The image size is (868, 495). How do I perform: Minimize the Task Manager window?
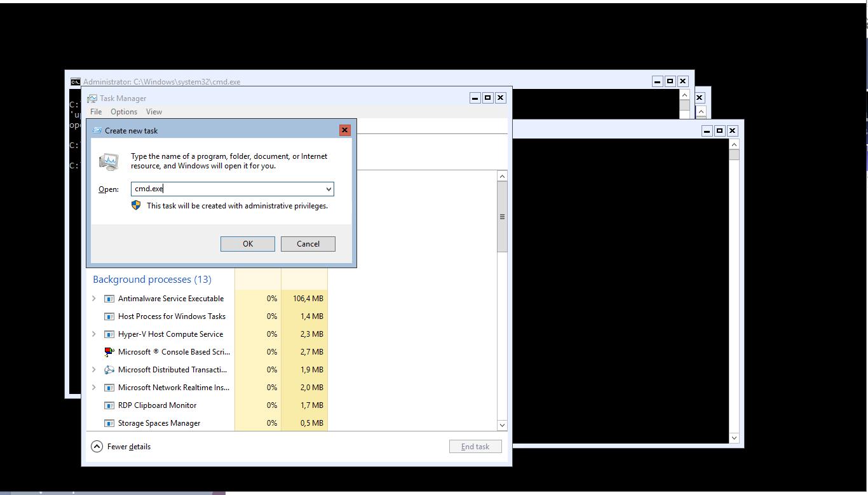pyautogui.click(x=475, y=98)
